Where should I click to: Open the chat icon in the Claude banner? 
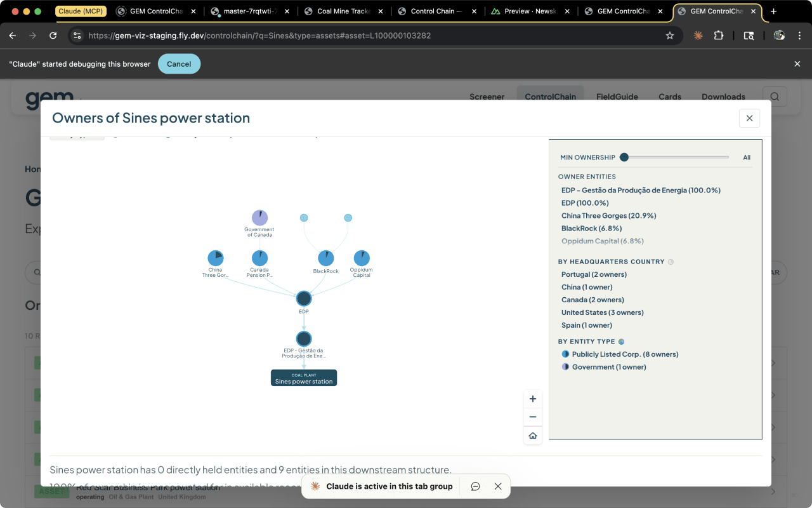(x=475, y=486)
